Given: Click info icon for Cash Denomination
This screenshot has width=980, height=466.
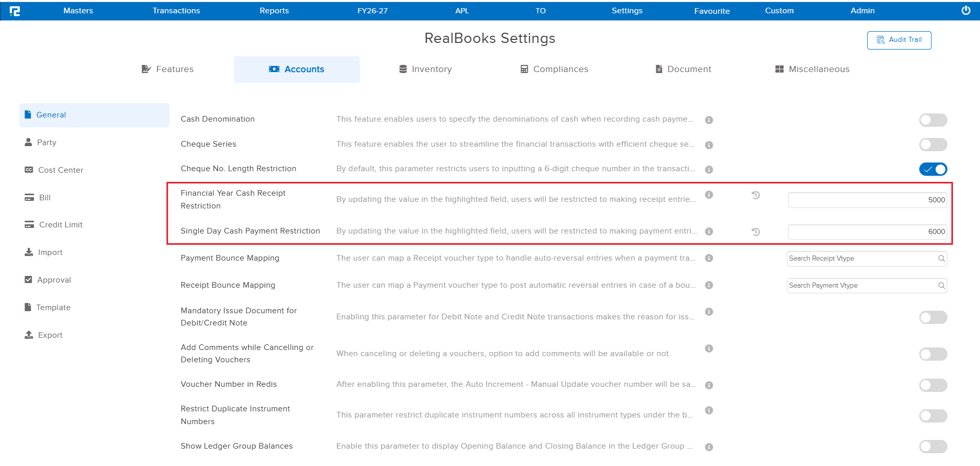Looking at the screenshot, I should tap(709, 120).
